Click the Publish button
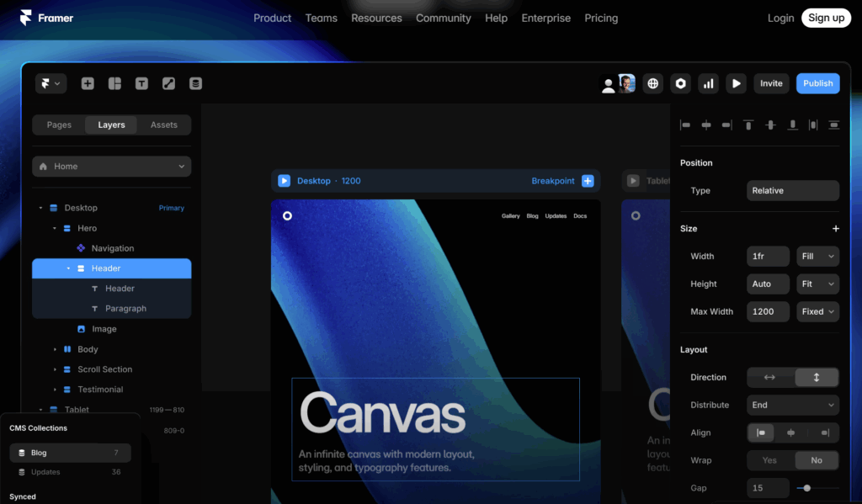862x504 pixels. [x=817, y=83]
